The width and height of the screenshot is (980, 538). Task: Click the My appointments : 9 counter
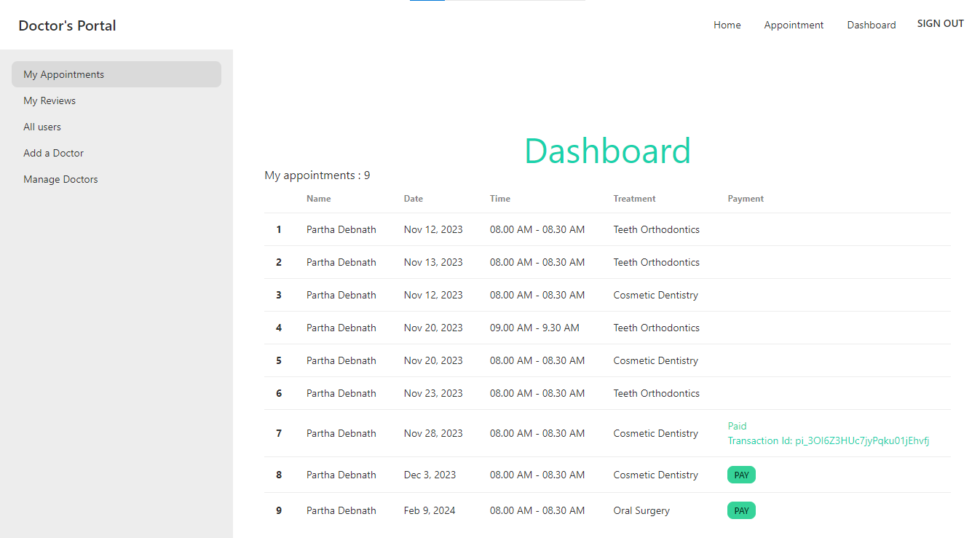tap(317, 175)
